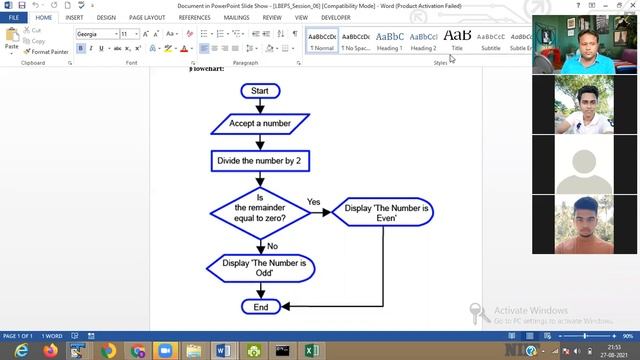Run spelling and grammar check icon

coord(81,5)
